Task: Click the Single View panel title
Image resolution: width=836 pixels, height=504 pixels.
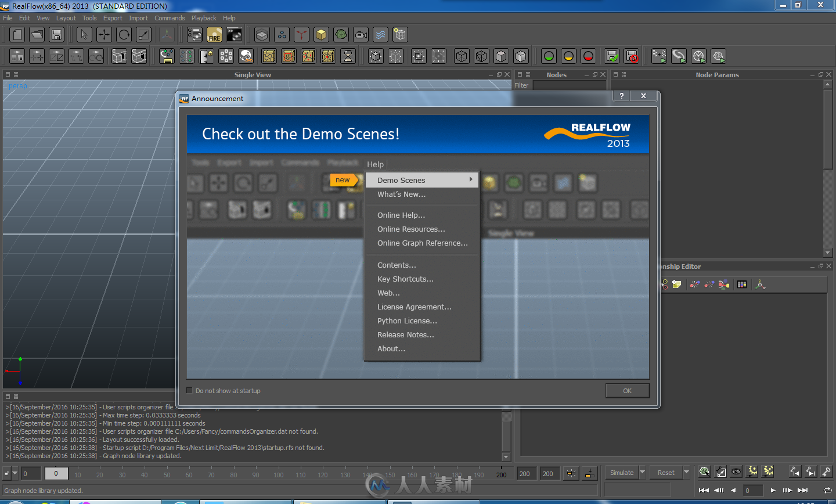Action: coord(253,75)
